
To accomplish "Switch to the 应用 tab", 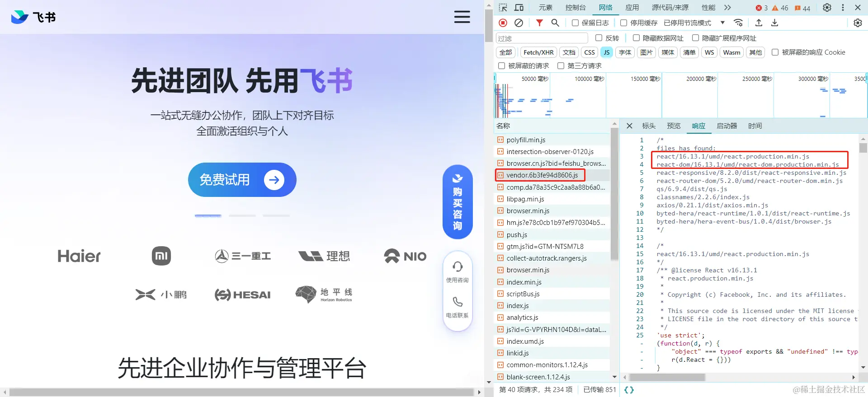I will pos(632,8).
